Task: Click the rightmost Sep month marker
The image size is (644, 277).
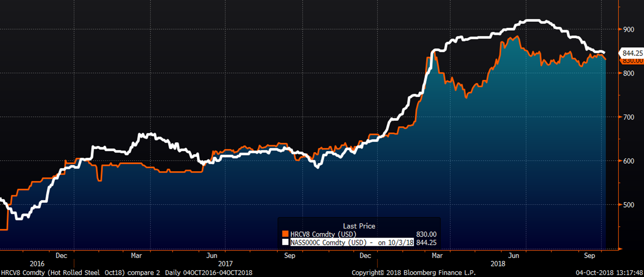Action: point(589,256)
